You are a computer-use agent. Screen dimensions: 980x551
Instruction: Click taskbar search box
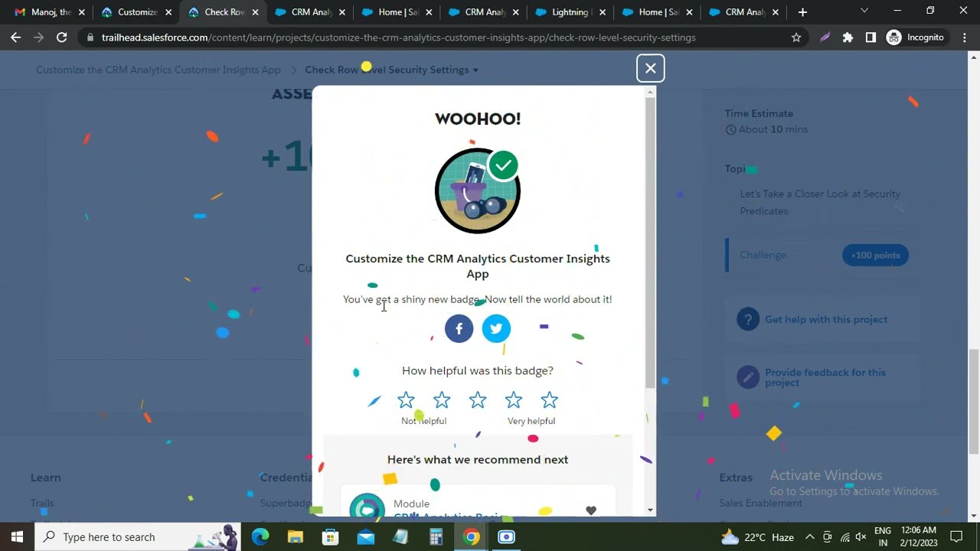point(138,536)
